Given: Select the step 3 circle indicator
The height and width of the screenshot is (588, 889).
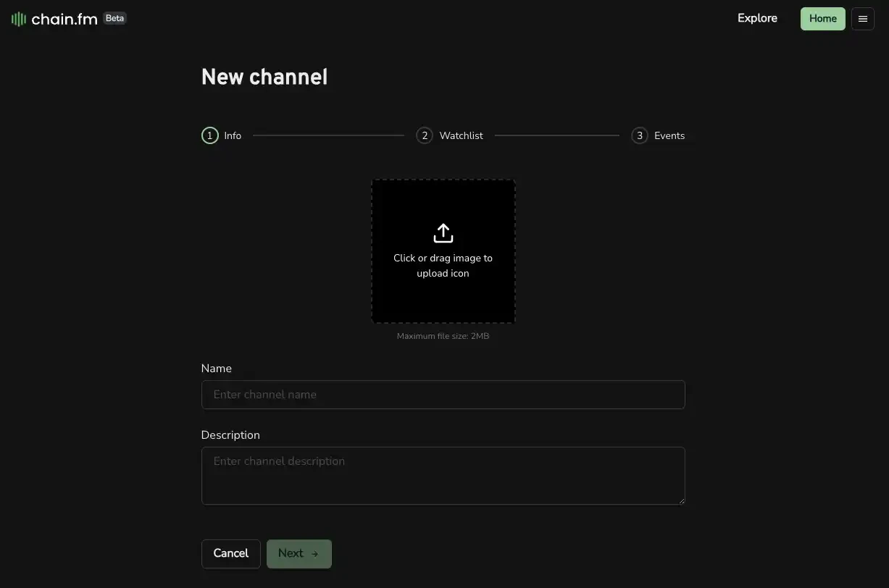Looking at the screenshot, I should (639, 135).
